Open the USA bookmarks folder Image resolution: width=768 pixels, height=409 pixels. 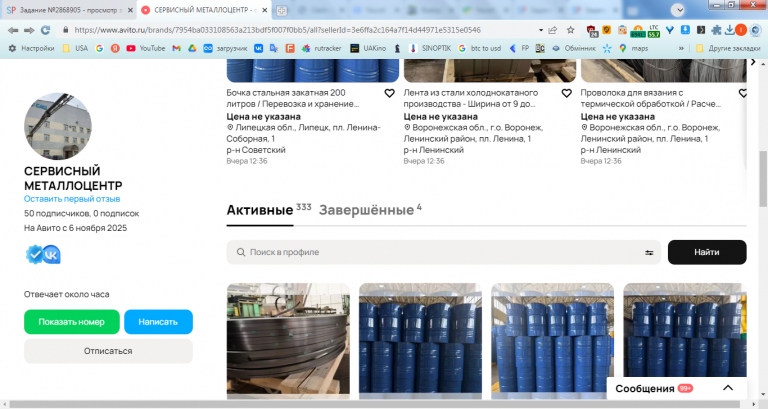(75, 48)
